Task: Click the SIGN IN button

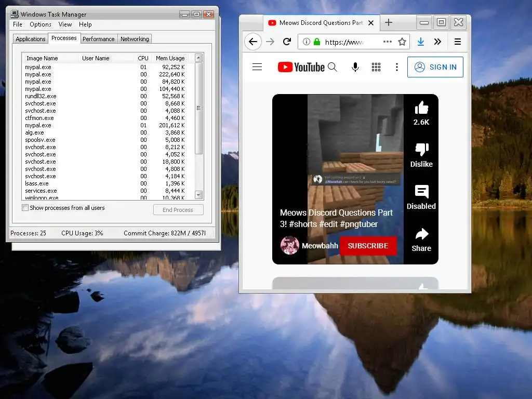Action: tap(435, 67)
